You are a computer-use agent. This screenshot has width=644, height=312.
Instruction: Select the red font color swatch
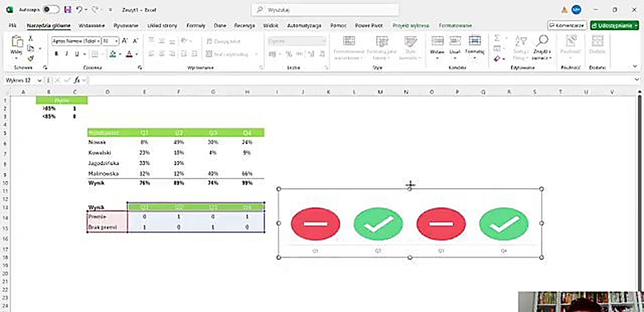(129, 54)
